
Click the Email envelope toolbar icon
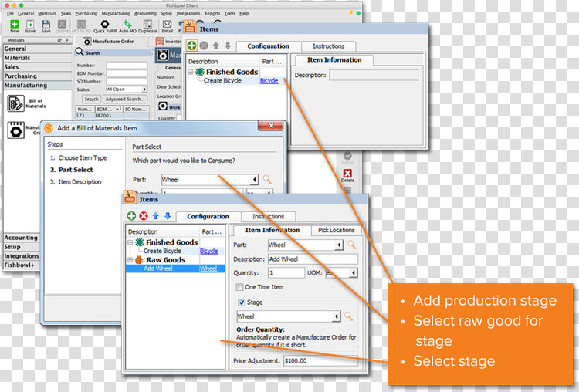[x=168, y=25]
